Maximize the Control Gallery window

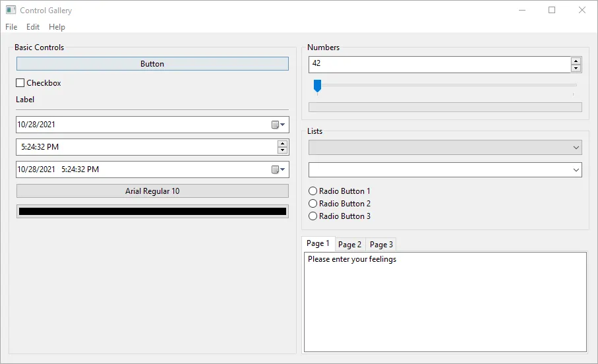tap(552, 11)
